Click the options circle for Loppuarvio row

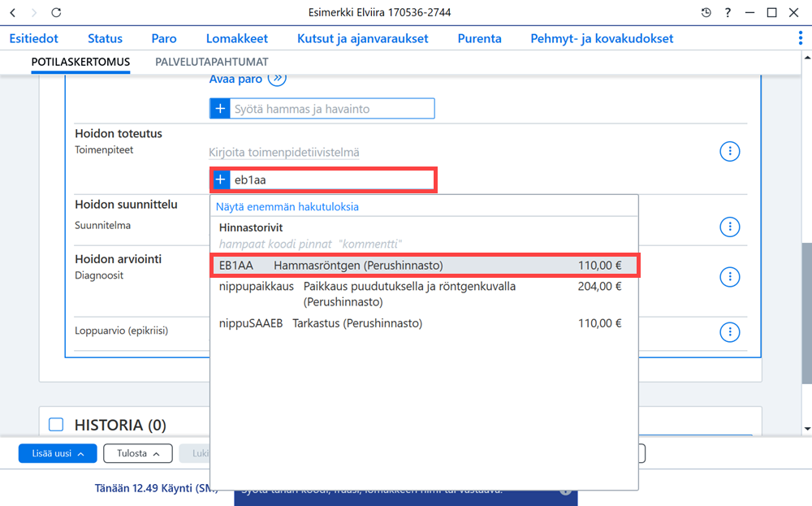coord(730,332)
